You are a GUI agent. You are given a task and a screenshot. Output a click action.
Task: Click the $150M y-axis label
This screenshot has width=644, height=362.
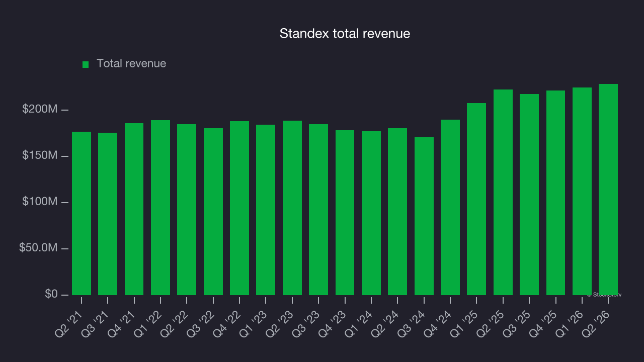tap(39, 156)
